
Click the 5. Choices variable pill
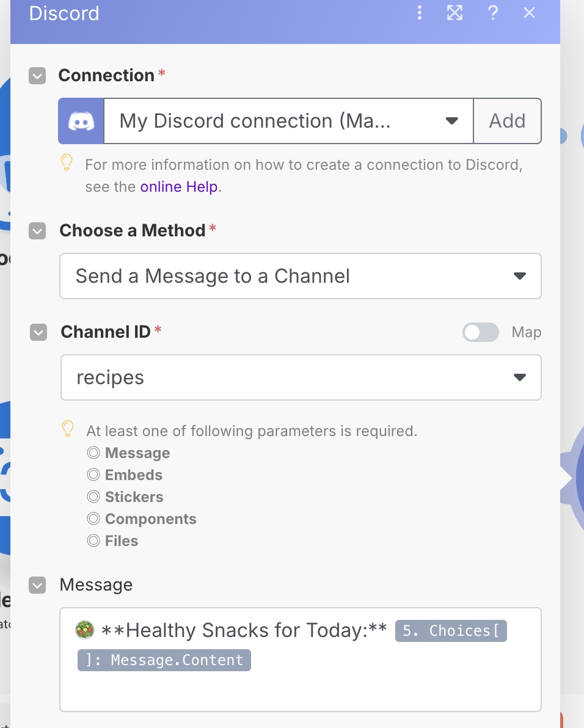pyautogui.click(x=451, y=631)
